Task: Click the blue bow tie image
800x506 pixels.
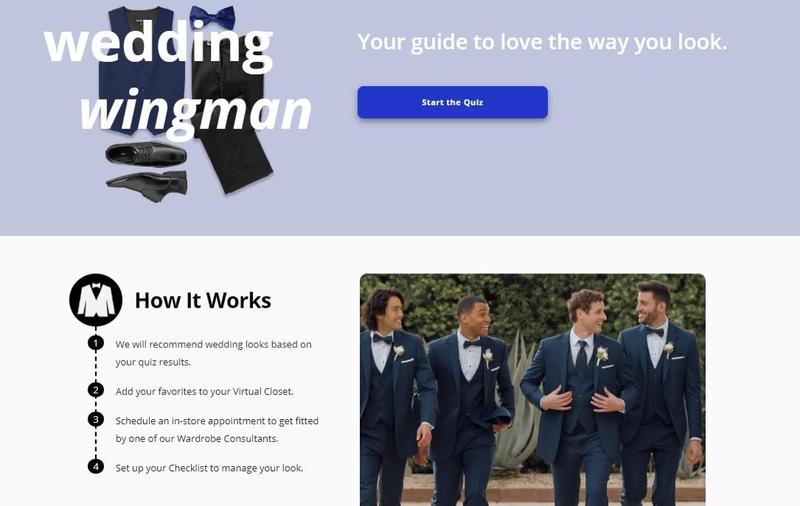Action: pos(212,17)
